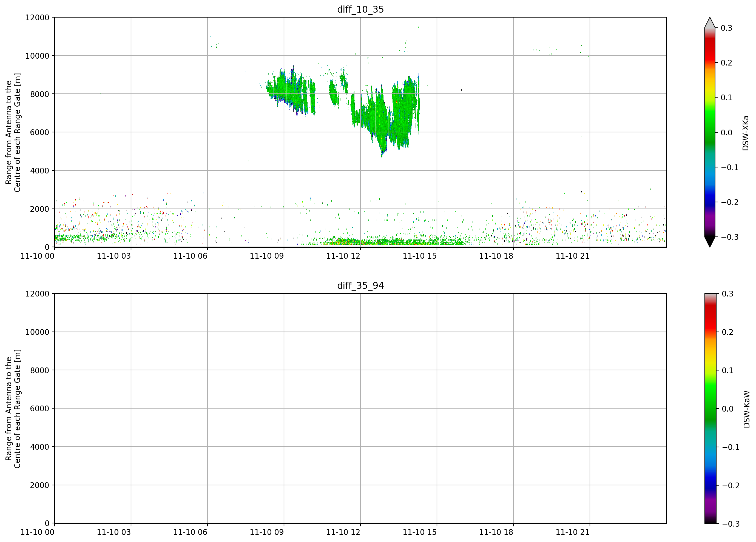Click '11-10 15' x-tick under diff_10_35 plot
The width and height of the screenshot is (756, 542).
(x=420, y=256)
